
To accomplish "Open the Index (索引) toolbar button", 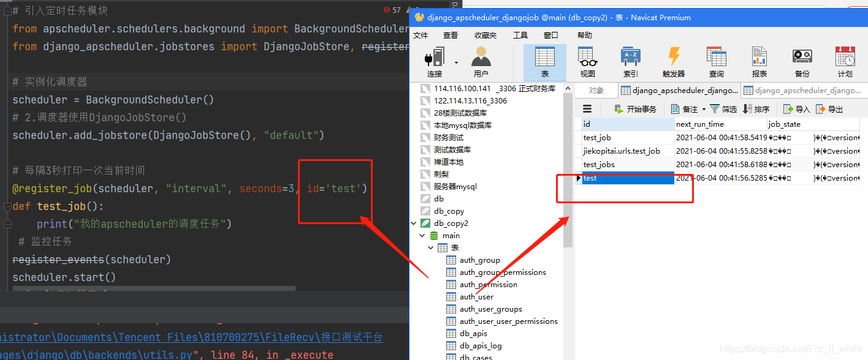I will click(631, 62).
